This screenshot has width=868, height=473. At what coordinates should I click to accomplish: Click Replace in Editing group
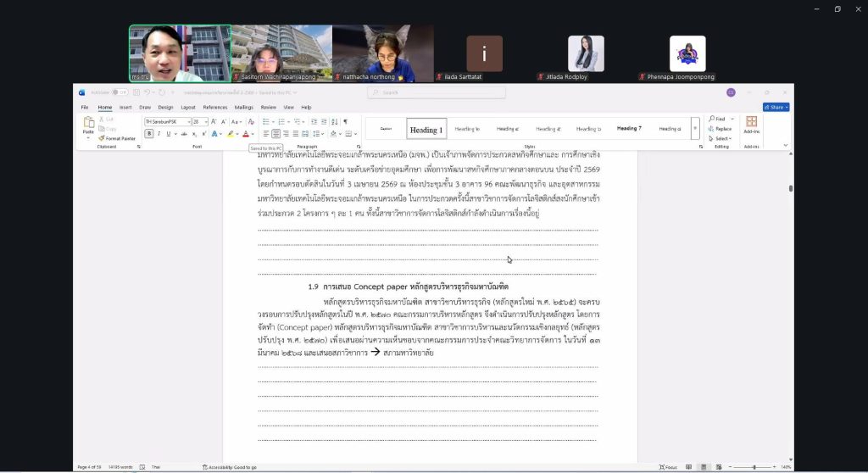(721, 129)
